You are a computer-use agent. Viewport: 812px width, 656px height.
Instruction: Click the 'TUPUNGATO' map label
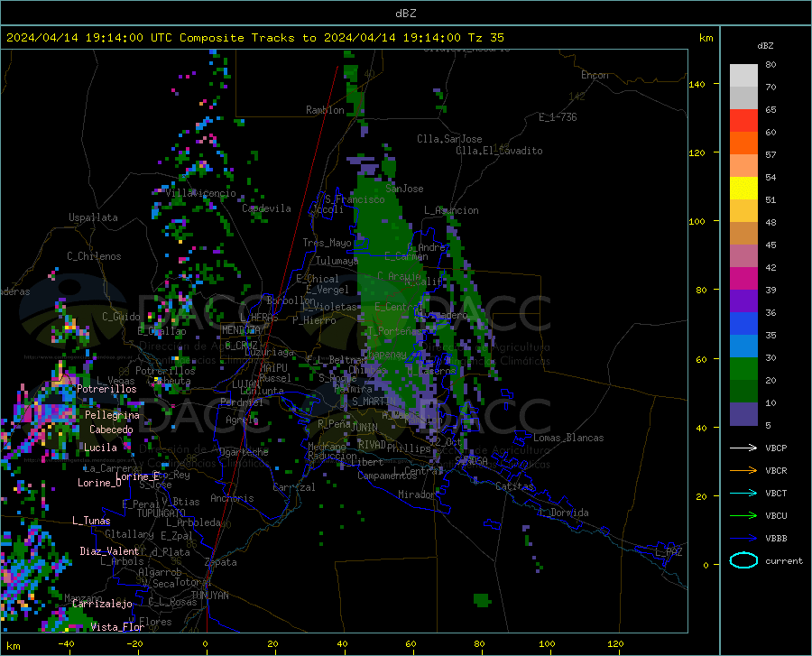click(x=161, y=513)
